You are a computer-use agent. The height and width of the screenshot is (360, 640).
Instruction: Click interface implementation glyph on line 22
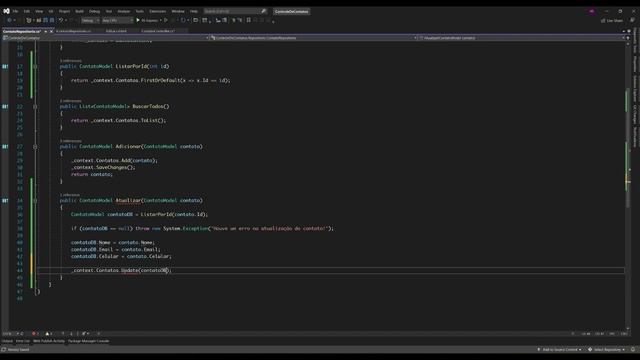5,107
